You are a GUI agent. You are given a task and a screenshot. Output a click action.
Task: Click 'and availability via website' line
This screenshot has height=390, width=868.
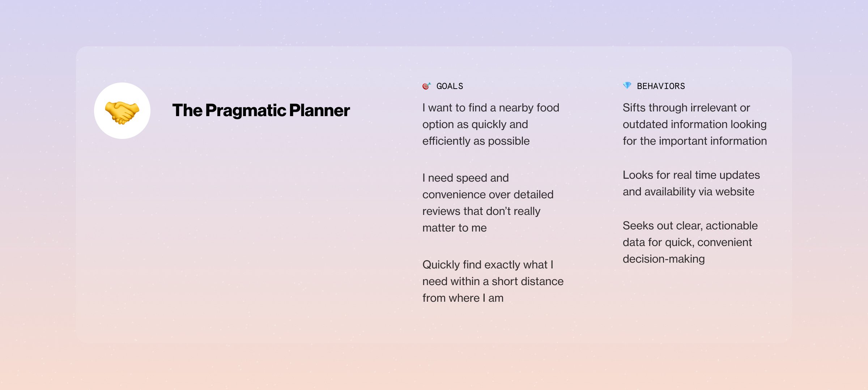click(689, 191)
